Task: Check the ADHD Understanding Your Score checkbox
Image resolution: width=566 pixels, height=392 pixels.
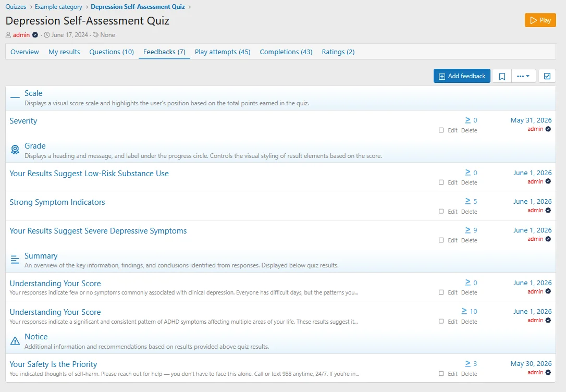Action: pyautogui.click(x=441, y=321)
